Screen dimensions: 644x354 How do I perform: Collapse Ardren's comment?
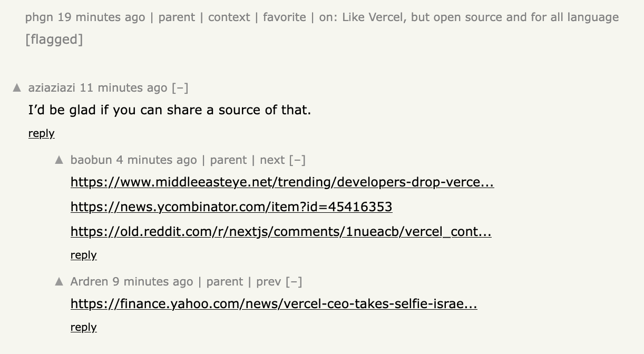point(294,282)
